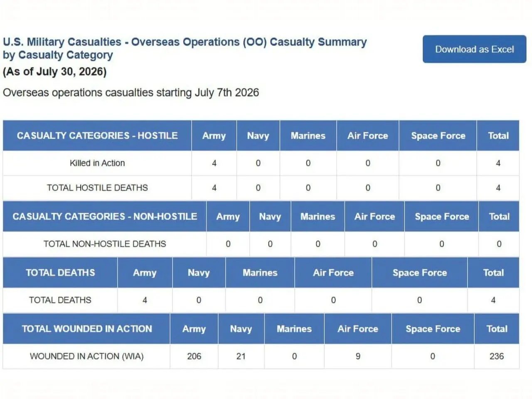The height and width of the screenshot is (399, 532).
Task: Click the WIA Army value 206
Action: pyautogui.click(x=194, y=356)
